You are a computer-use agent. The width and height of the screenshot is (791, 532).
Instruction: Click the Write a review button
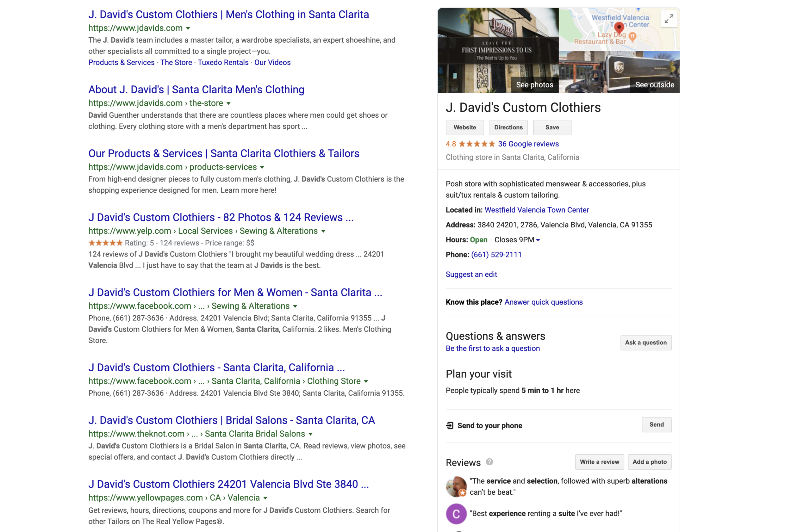click(599, 462)
